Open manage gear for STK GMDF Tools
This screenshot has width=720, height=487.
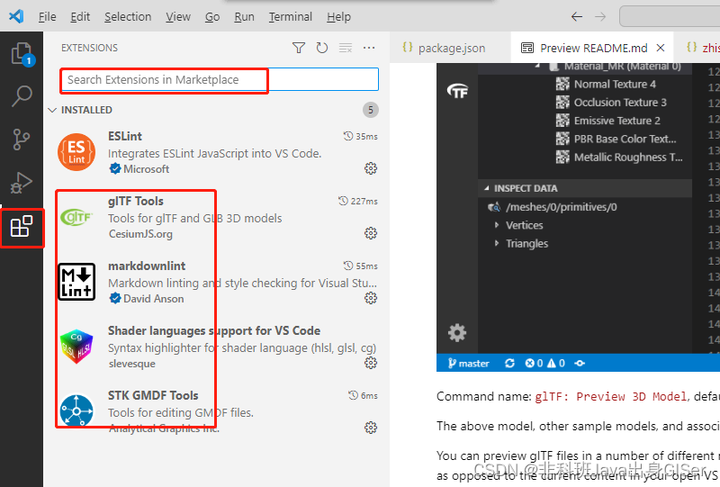click(371, 428)
